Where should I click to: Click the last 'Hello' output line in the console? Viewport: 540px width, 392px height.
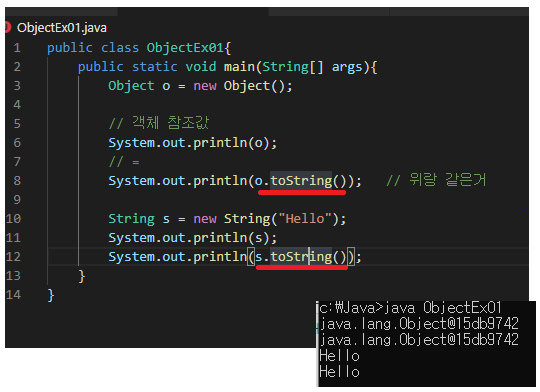(339, 372)
